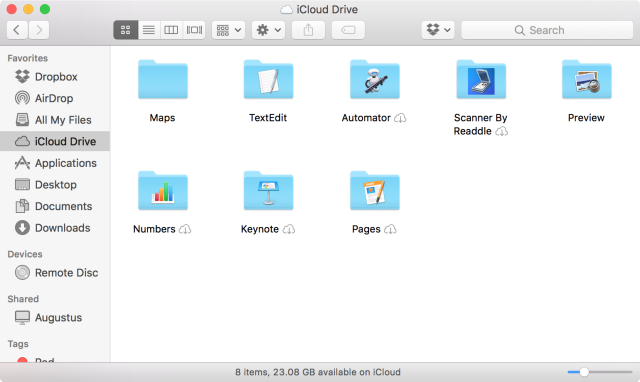Select the TextEdit folder icon
Screen dimensions: 640x382
(x=269, y=80)
